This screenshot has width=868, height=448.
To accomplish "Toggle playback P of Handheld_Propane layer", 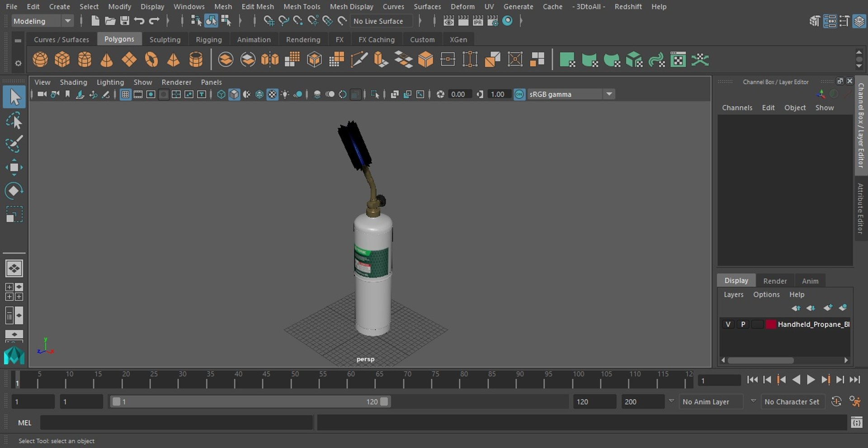I will click(x=743, y=324).
